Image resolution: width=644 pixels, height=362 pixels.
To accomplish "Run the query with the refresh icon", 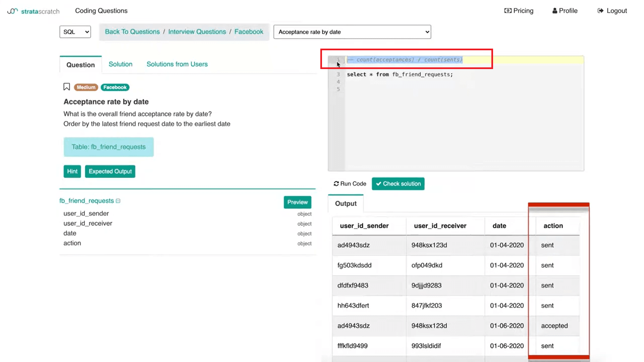I will pyautogui.click(x=336, y=184).
